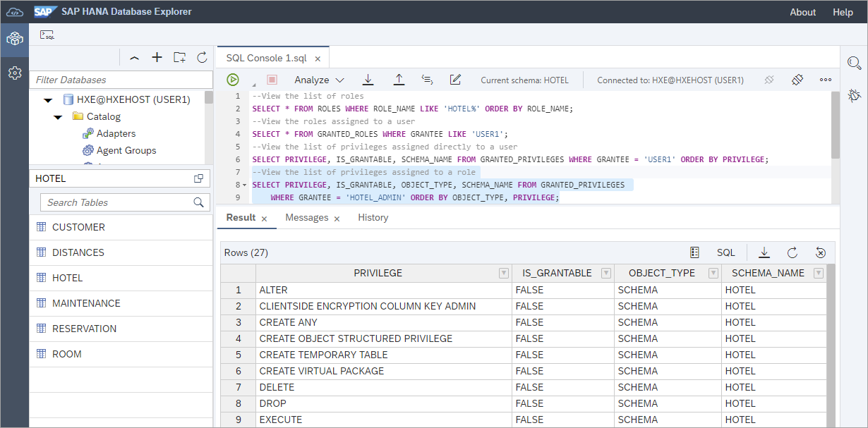Click the Format Code icon
This screenshot has width=868, height=428.
pos(427,80)
